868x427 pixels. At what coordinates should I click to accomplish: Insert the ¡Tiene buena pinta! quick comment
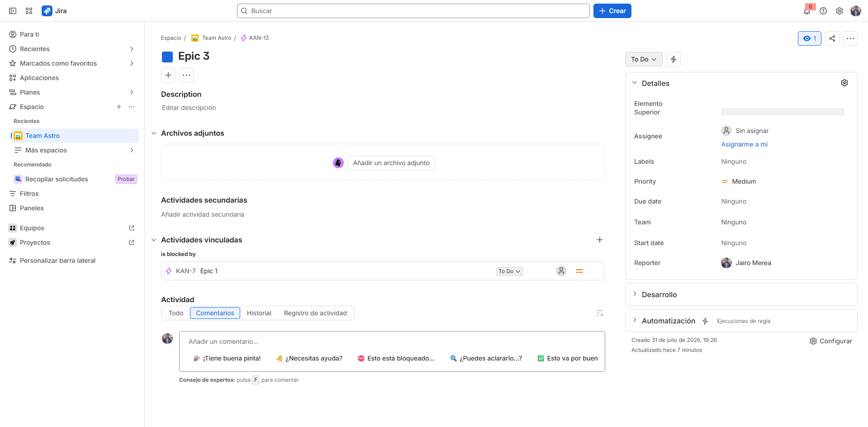[227, 358]
